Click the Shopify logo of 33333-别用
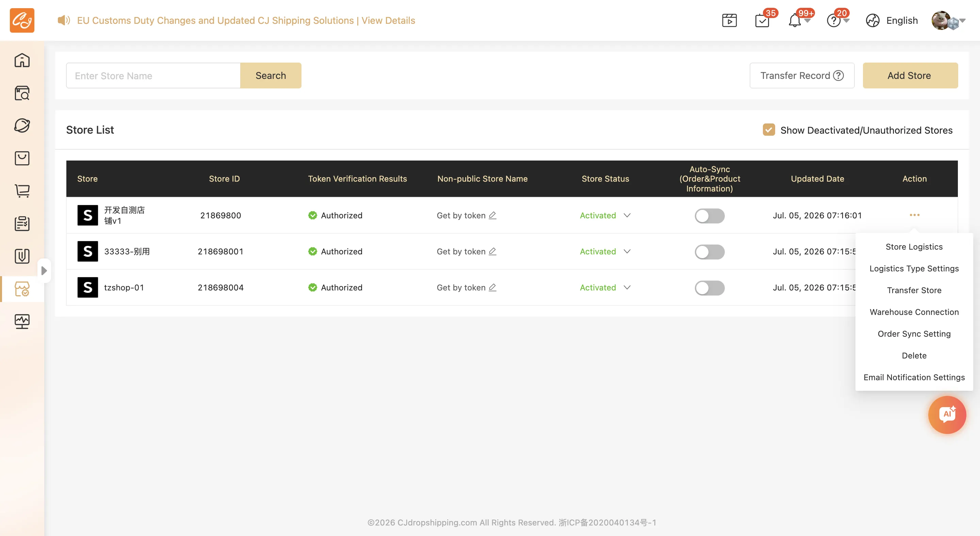Screen dimensions: 980x536 point(87,251)
